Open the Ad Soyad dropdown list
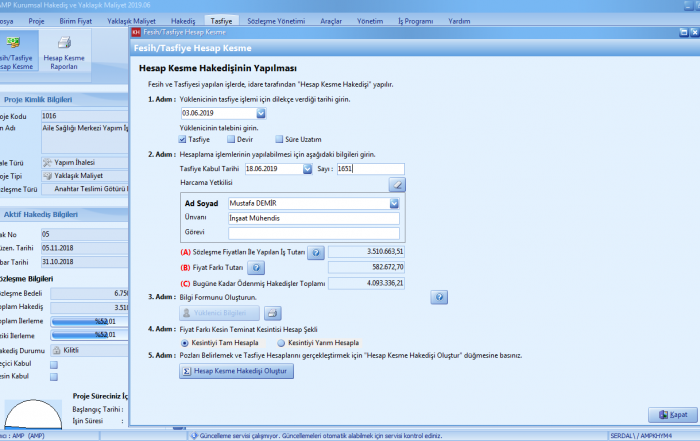The width and height of the screenshot is (700, 441). pyautogui.click(x=392, y=203)
